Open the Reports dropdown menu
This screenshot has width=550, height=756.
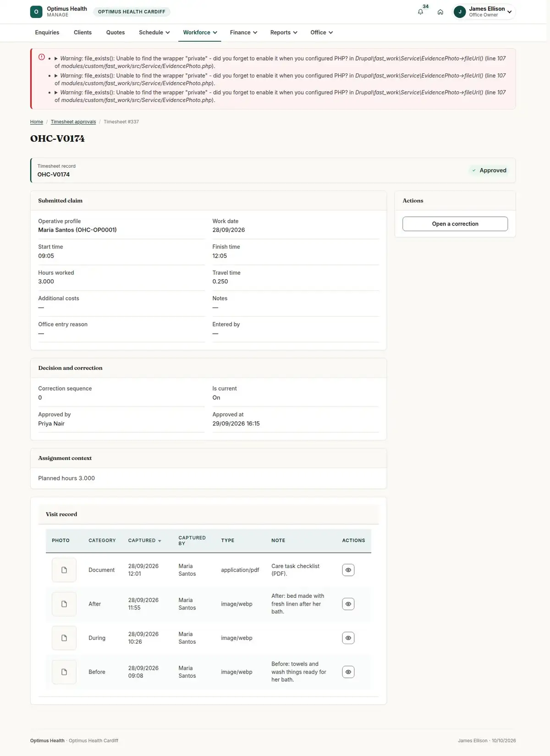pyautogui.click(x=284, y=33)
